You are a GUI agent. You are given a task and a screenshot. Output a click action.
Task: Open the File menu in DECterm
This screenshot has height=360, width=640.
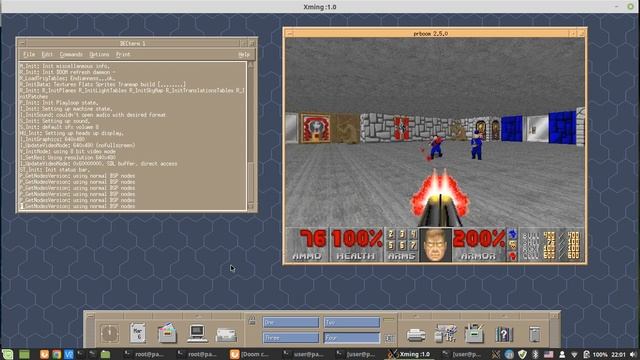click(x=29, y=54)
